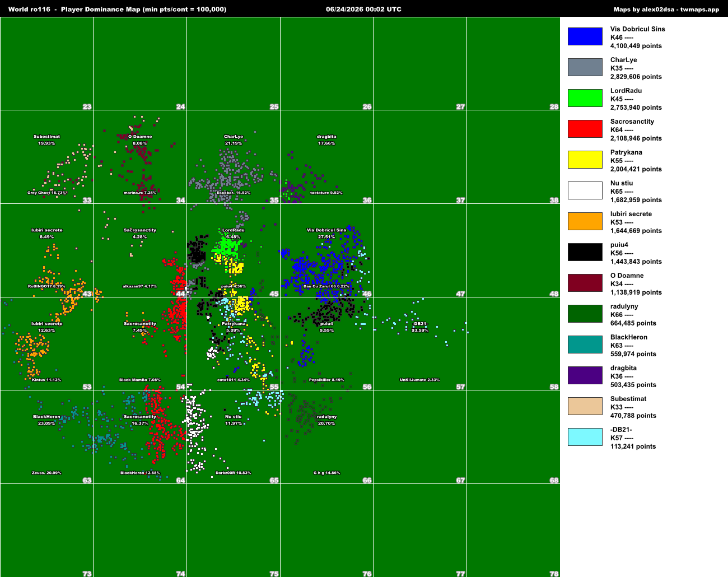Click the "Zeuss. 20.99%" map label

[46, 473]
